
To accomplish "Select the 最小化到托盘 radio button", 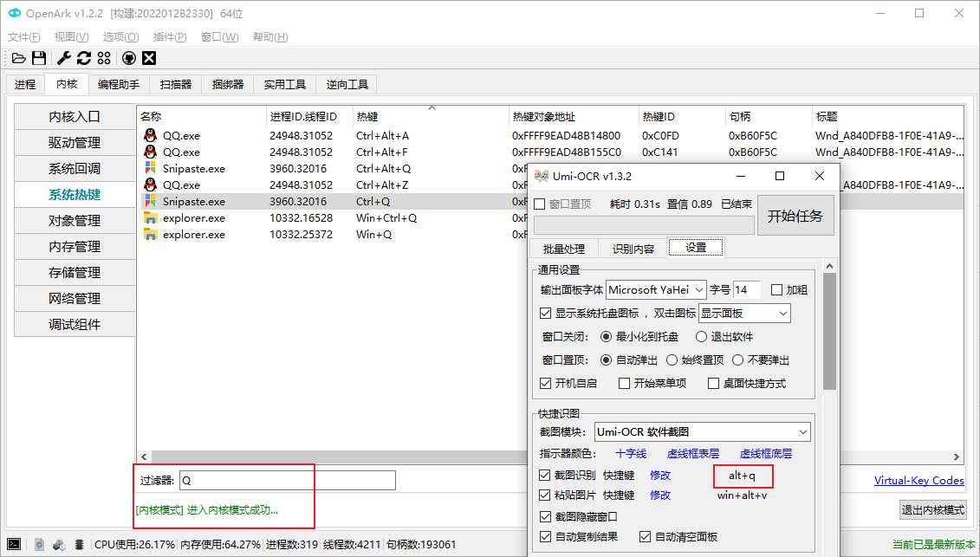I will click(606, 336).
